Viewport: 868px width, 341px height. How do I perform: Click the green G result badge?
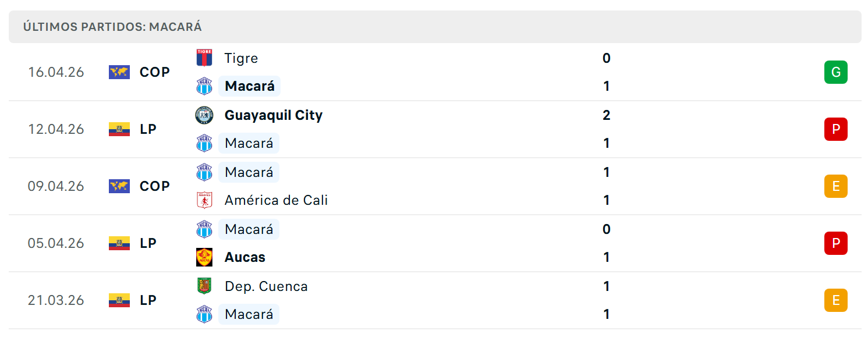836,72
